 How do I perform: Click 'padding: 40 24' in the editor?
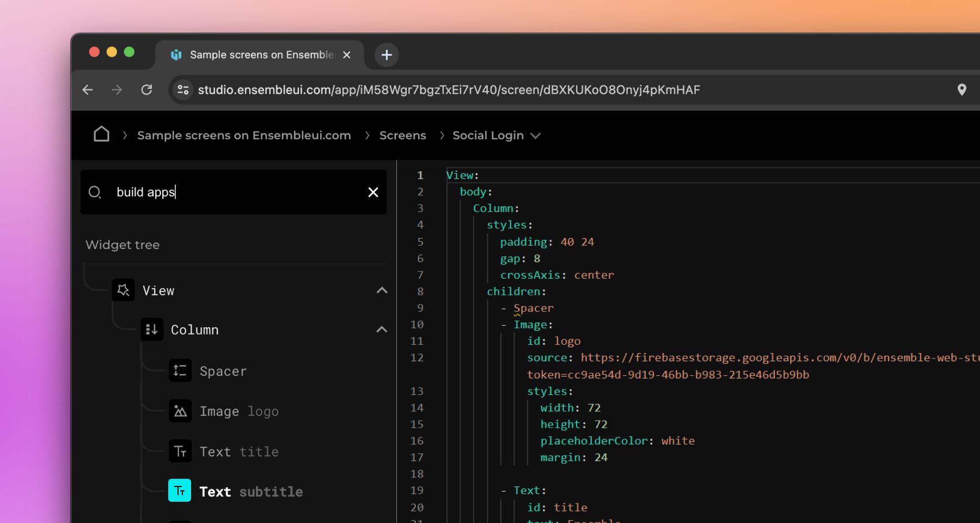(547, 241)
